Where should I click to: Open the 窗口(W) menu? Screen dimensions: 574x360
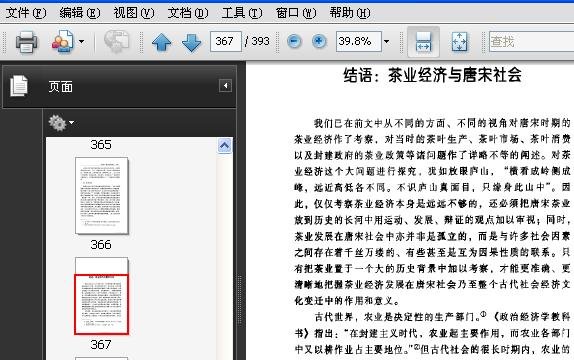point(296,13)
